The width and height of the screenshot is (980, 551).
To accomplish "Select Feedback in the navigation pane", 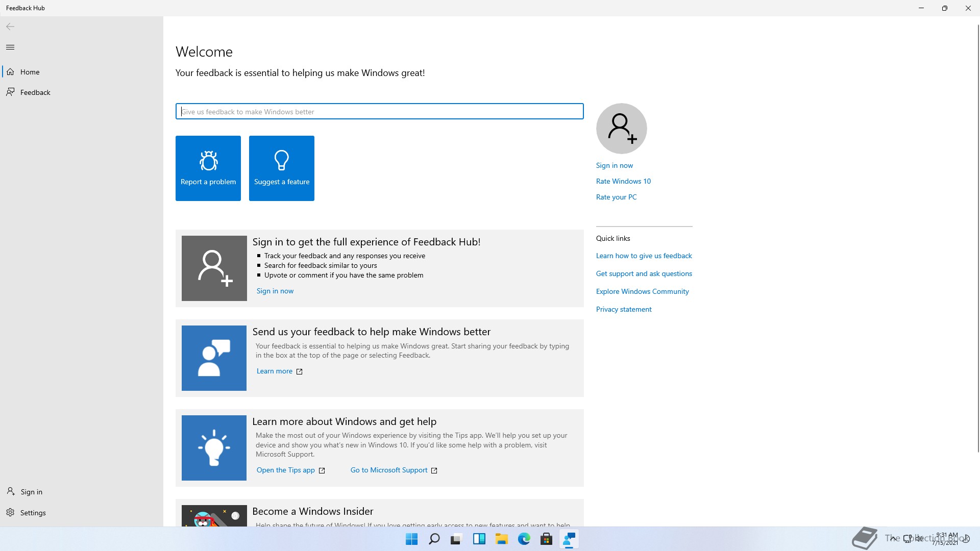I will 35,92.
